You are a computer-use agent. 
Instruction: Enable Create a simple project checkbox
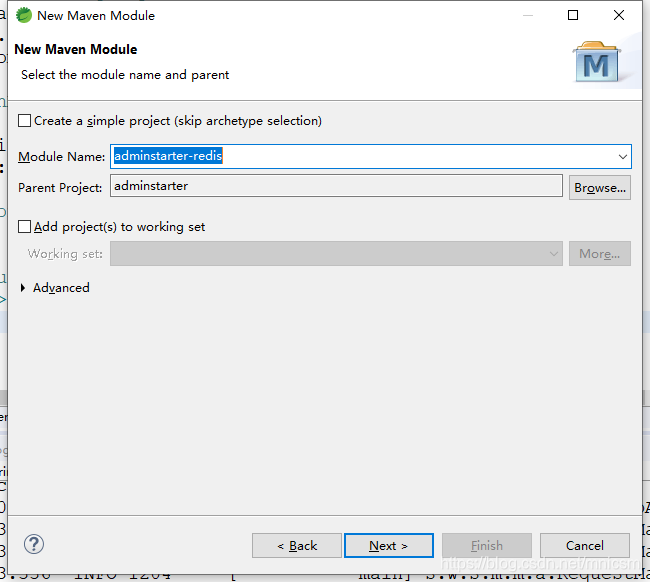tap(24, 121)
